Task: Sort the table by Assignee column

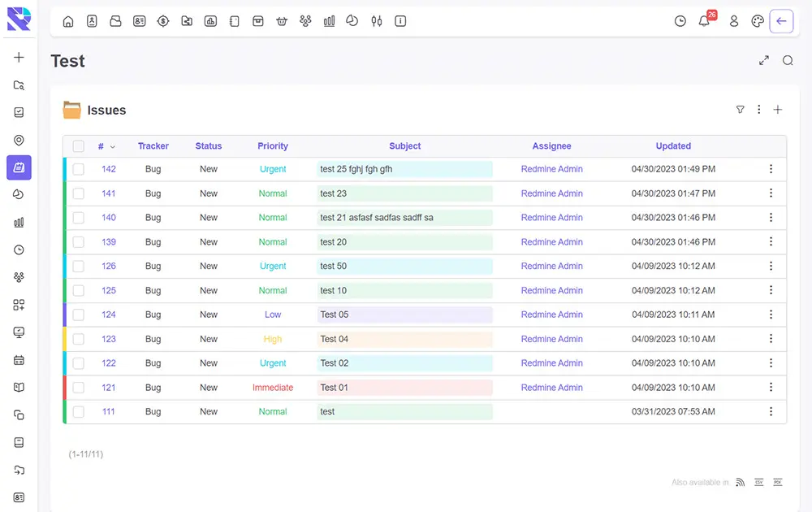Action: [551, 146]
